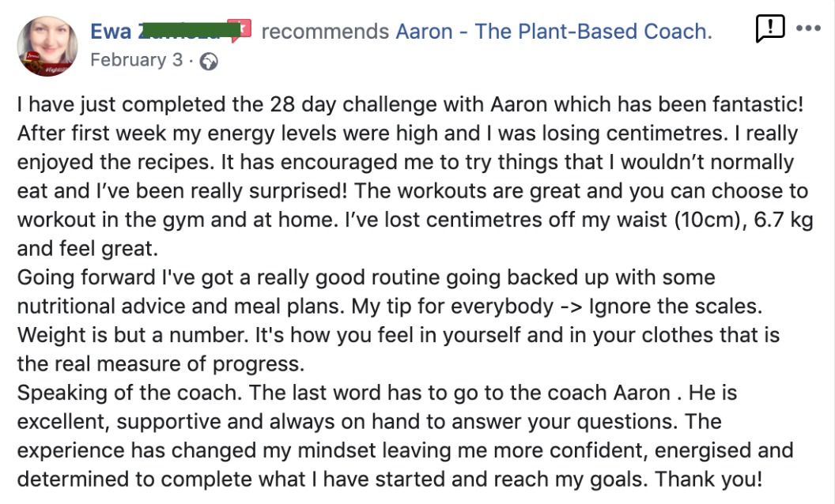The width and height of the screenshot is (835, 504).
Task: Open the post options three-dot menu
Action: [808, 28]
